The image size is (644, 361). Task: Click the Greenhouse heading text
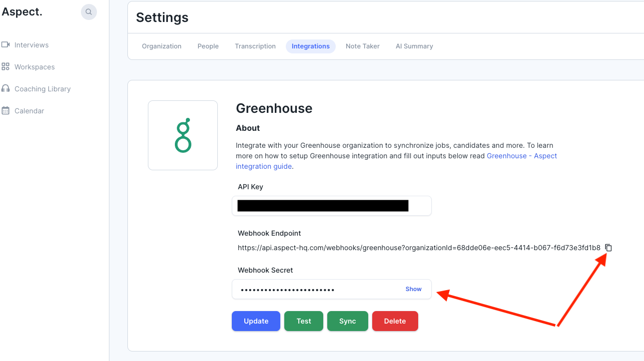pyautogui.click(x=274, y=108)
